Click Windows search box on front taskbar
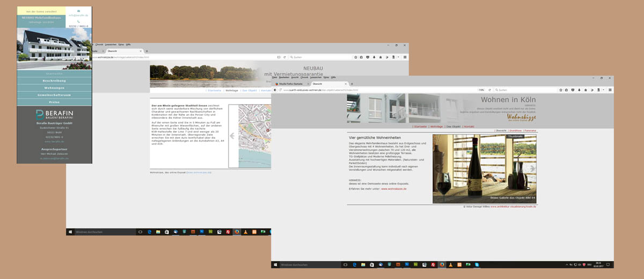644x279 pixels. click(310, 265)
